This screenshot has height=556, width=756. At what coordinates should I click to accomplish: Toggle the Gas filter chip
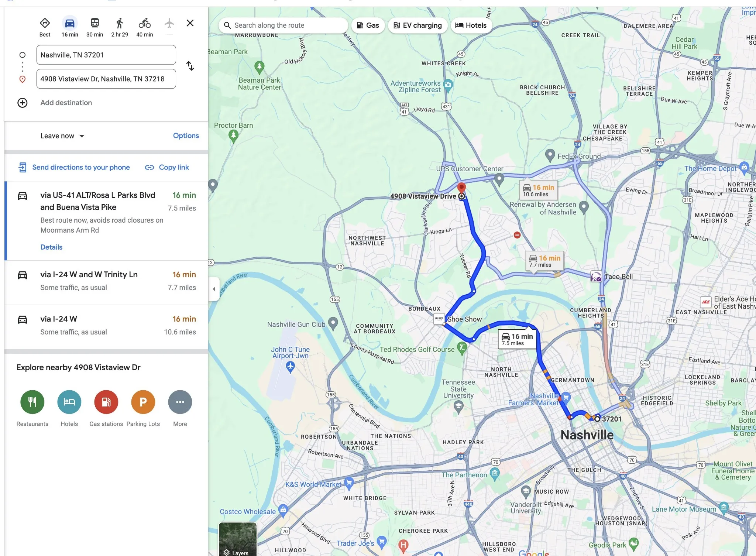(x=368, y=25)
